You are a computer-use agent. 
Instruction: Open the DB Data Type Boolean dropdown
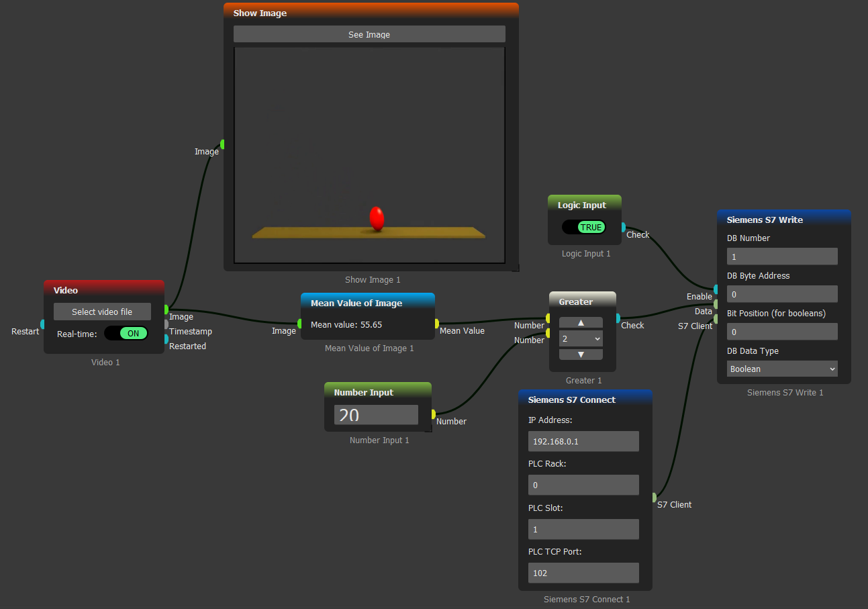pos(782,369)
